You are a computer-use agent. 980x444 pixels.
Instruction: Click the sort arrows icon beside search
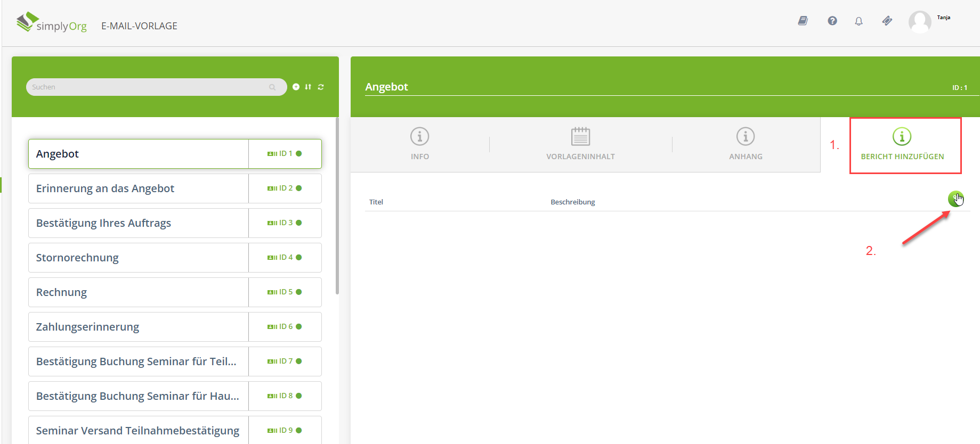coord(308,87)
